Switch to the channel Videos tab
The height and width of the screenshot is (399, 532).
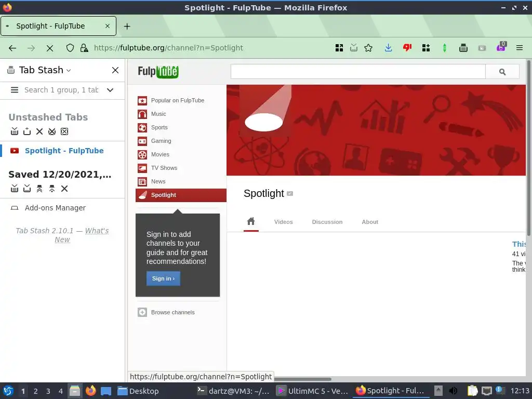(283, 222)
